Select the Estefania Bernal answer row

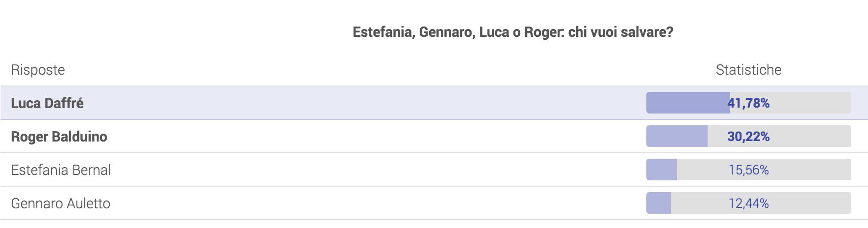tap(434, 170)
